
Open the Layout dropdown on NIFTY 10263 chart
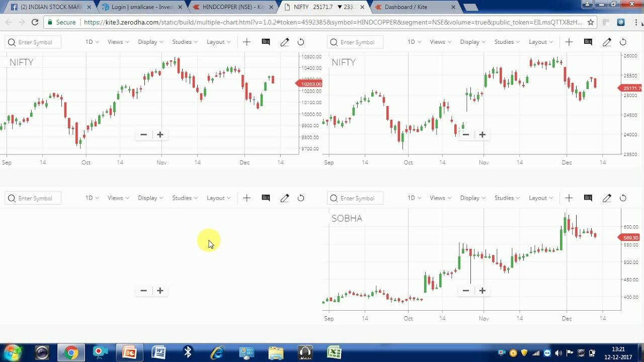click(218, 42)
